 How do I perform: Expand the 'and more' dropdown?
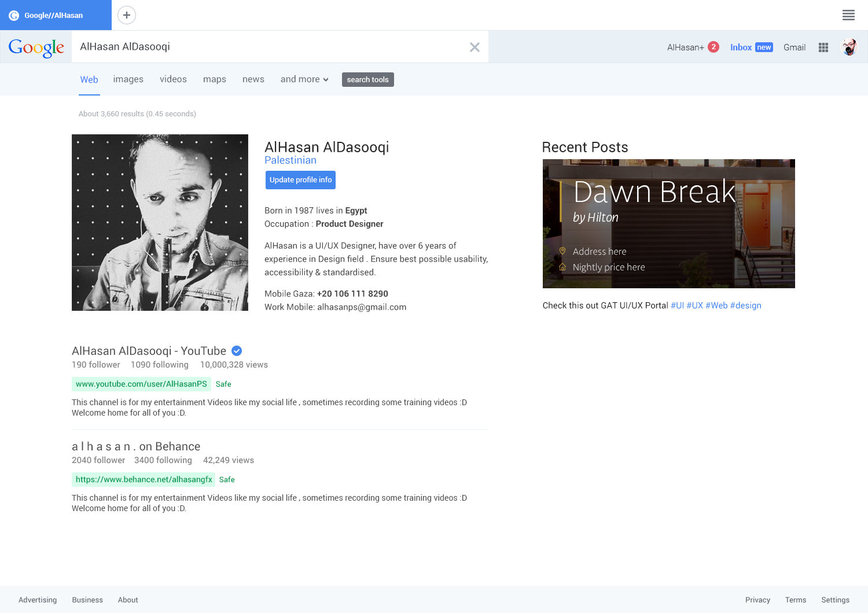pyautogui.click(x=304, y=79)
